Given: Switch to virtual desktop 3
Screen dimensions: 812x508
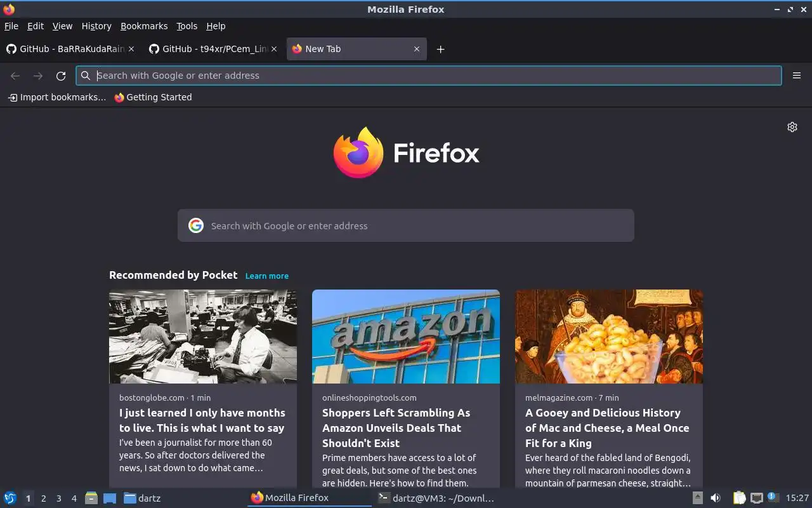Looking at the screenshot, I should (x=59, y=498).
